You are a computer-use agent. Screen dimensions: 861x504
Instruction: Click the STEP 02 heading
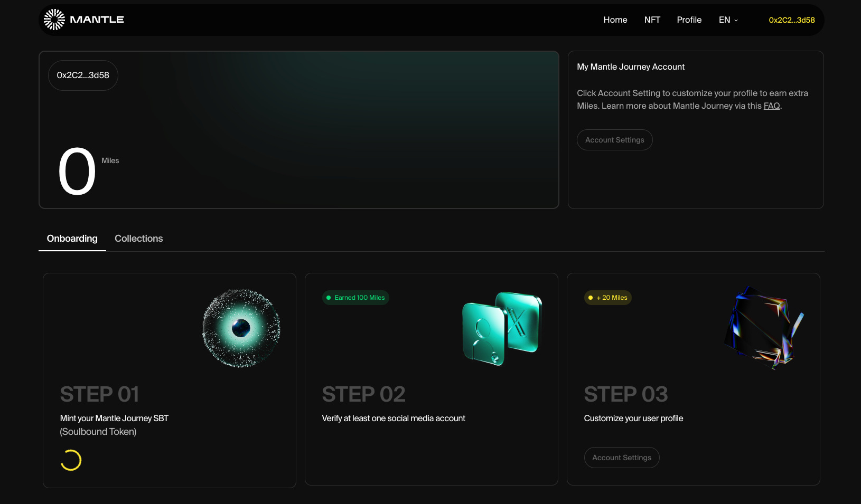364,394
